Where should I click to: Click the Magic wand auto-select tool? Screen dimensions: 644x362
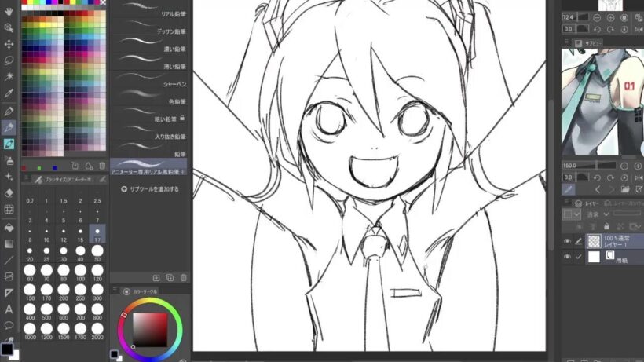(x=9, y=76)
